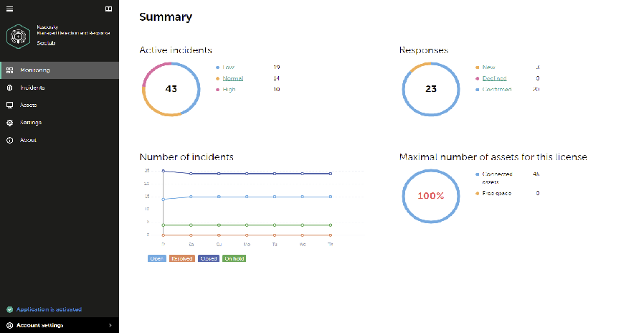
Task: Click the Kaspersky hexagon logo
Action: [17, 36]
